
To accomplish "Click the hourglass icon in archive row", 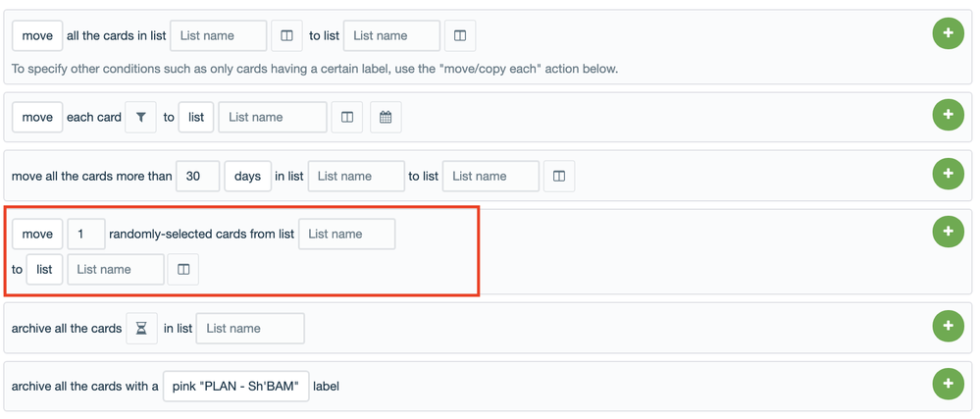I will 142,329.
